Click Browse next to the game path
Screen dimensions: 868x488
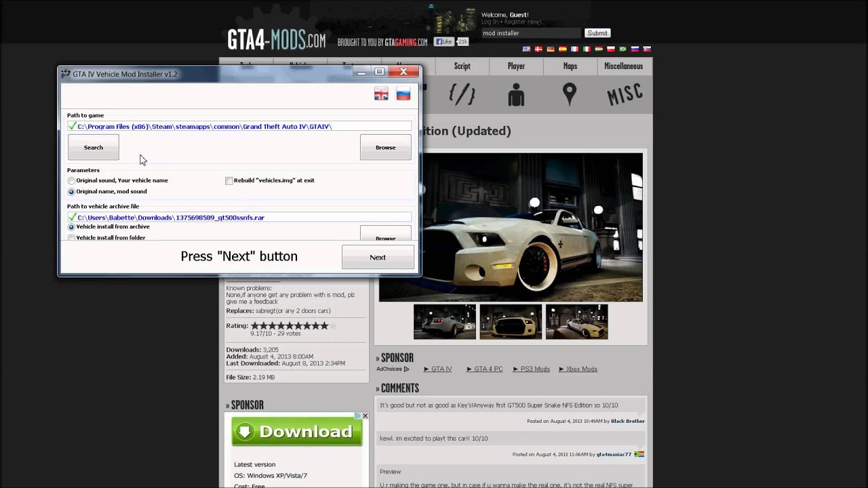coord(386,147)
